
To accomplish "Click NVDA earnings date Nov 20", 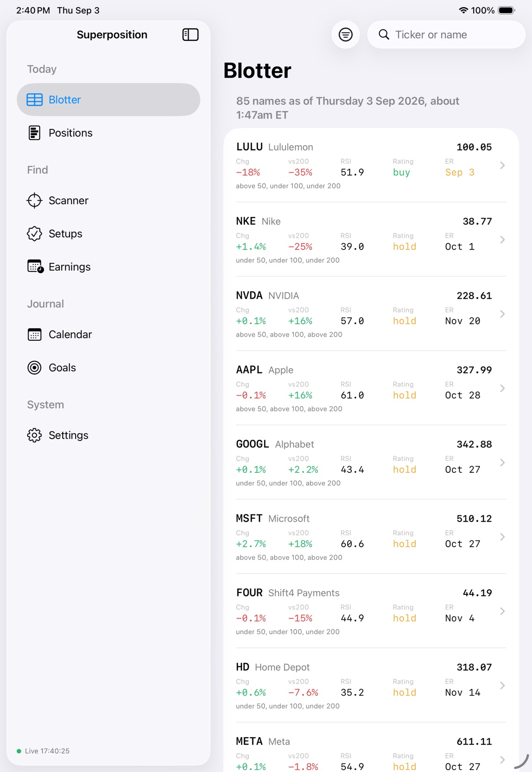I will 463,321.
